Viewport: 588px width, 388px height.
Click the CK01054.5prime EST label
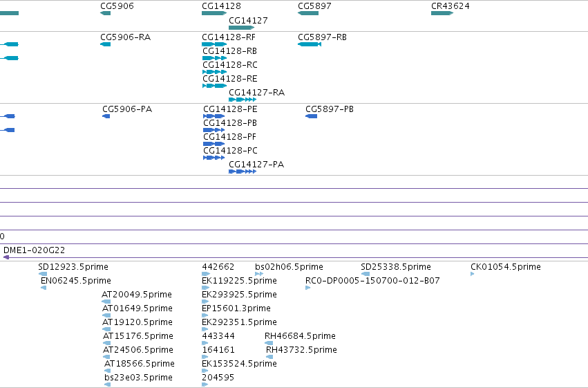pyautogui.click(x=506, y=267)
